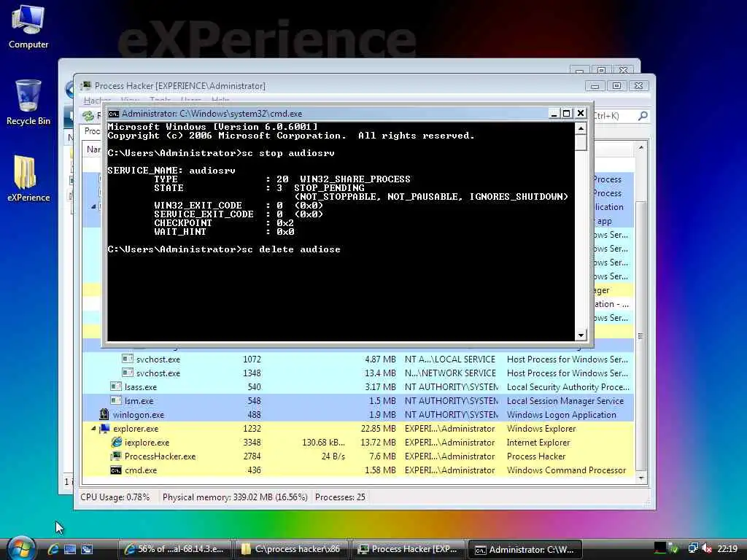Select lsass.exe process row
747x560 pixels.
[357, 387]
